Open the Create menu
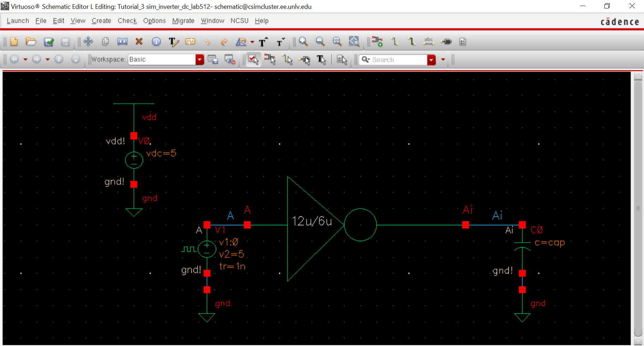This screenshot has height=346, width=644. click(101, 21)
